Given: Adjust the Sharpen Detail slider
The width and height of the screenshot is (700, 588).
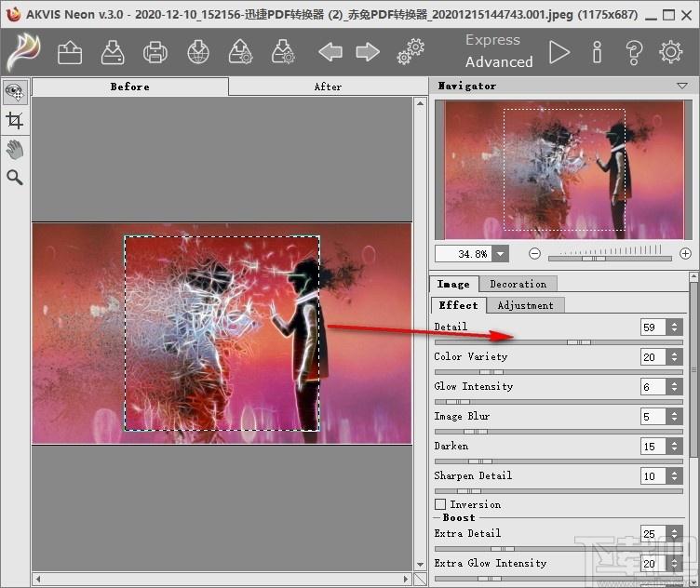Looking at the screenshot, I should click(559, 490).
